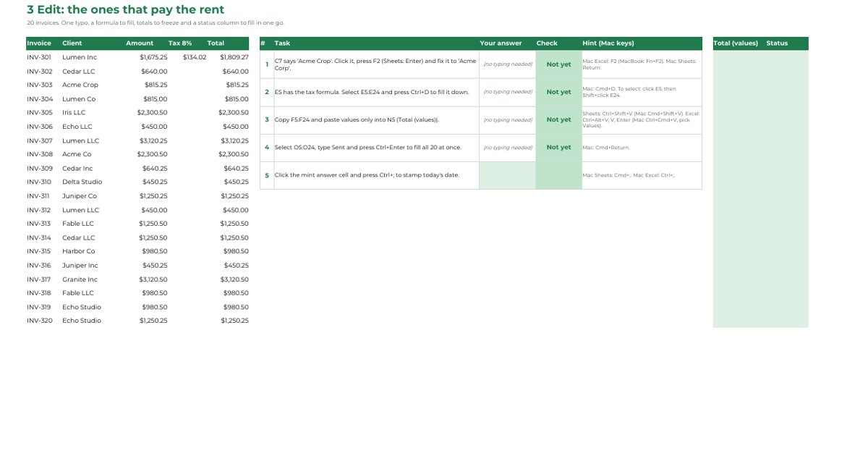Click the 'Status' header cell
Viewport: 868px width, 453px height.
787,43
